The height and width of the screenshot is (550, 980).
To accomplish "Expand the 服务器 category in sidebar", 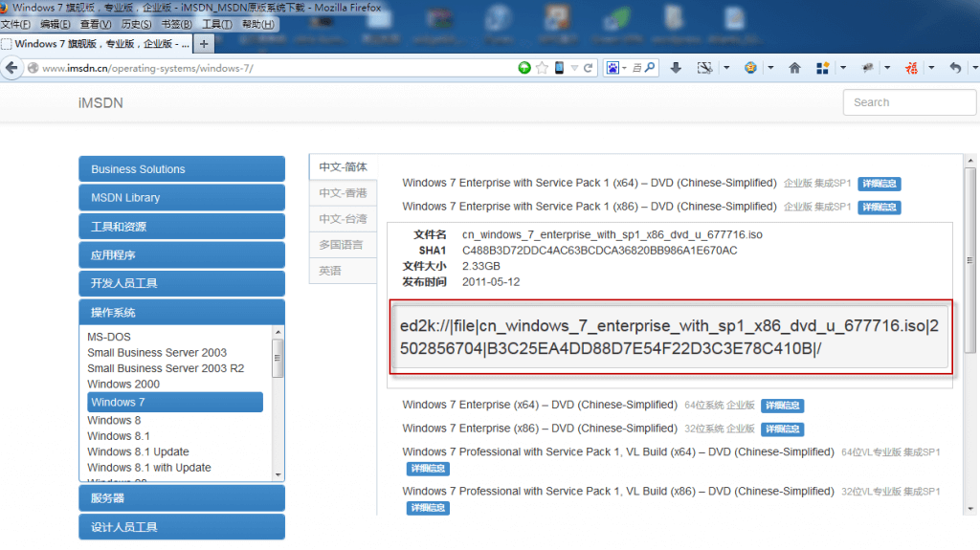I will pyautogui.click(x=182, y=498).
